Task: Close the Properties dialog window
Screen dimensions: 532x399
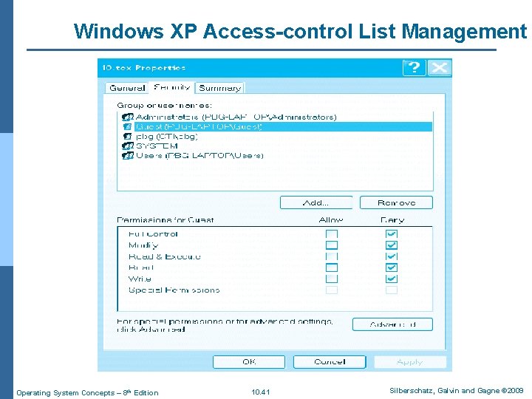Action: 440,68
